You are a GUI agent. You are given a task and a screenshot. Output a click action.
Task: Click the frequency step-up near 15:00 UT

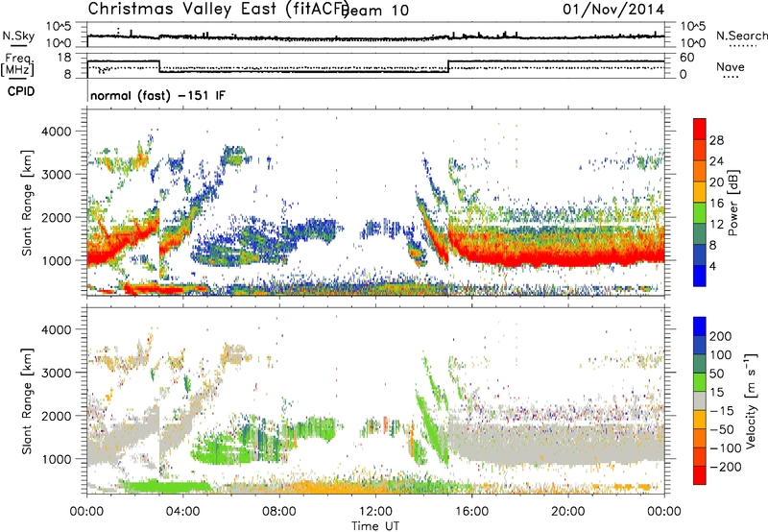[x=448, y=66]
